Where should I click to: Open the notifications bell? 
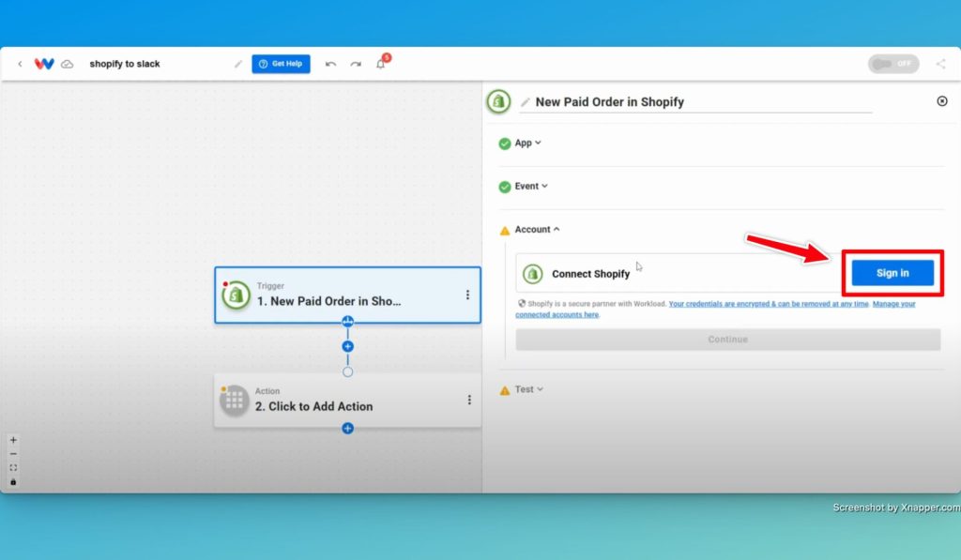click(381, 64)
